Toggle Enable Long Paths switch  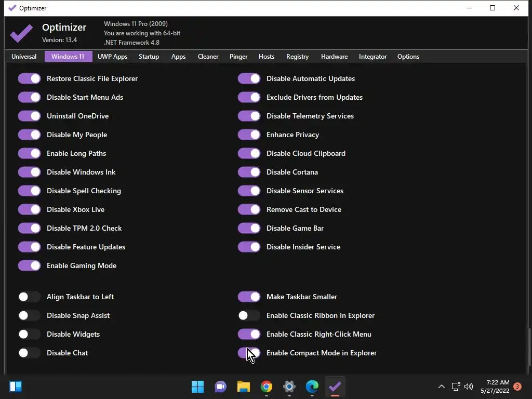pos(30,153)
